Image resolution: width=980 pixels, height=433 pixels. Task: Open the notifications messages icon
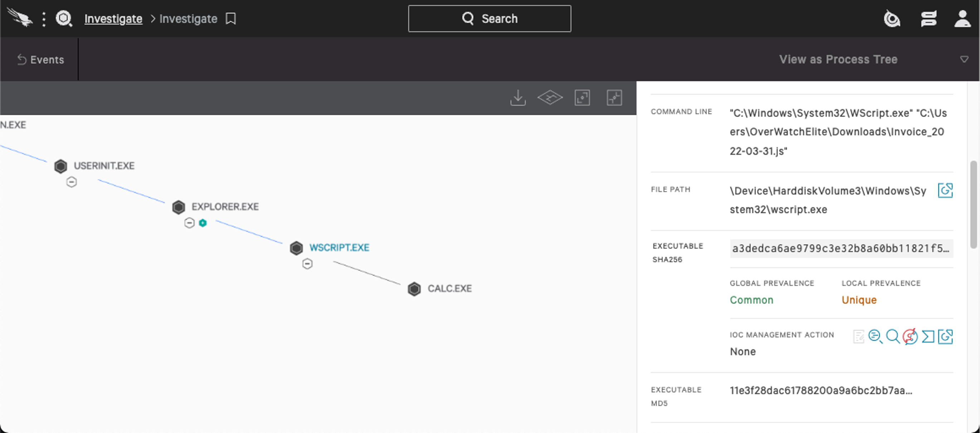pos(928,19)
